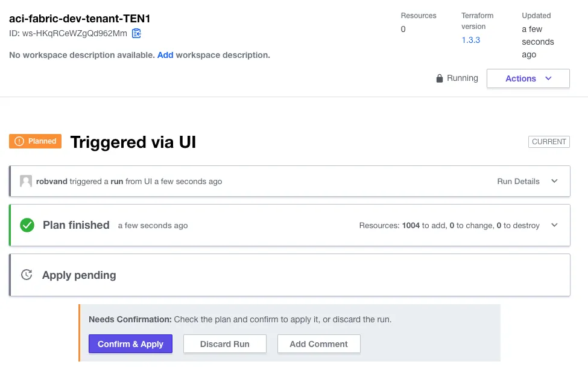Click the workspace name aci-fabric-dev-tenant-TEN1
Image resolution: width=588 pixels, height=376 pixels.
click(x=80, y=19)
